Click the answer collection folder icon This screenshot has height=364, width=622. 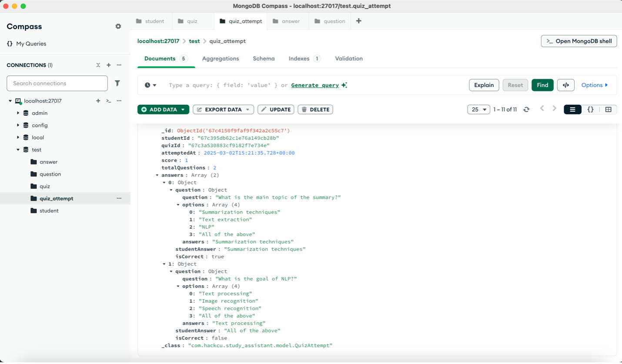click(34, 162)
